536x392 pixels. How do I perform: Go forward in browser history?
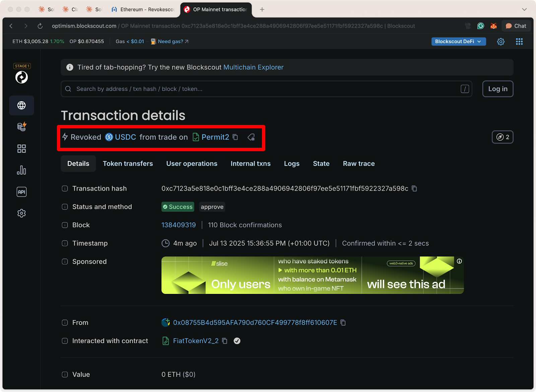(26, 26)
